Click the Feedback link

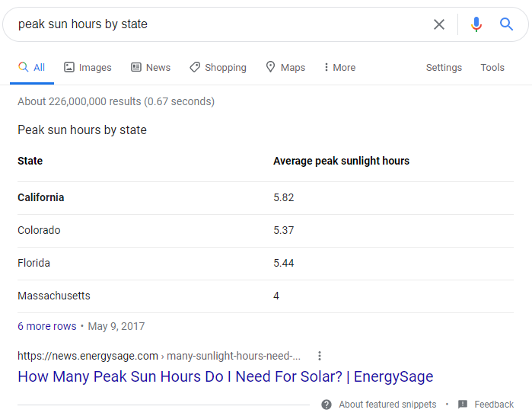coord(494,405)
